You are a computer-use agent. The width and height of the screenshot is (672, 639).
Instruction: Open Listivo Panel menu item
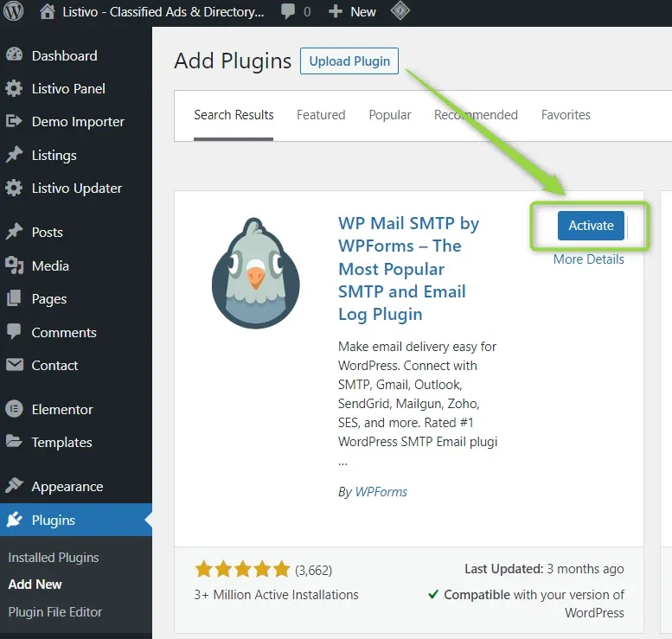[68, 89]
